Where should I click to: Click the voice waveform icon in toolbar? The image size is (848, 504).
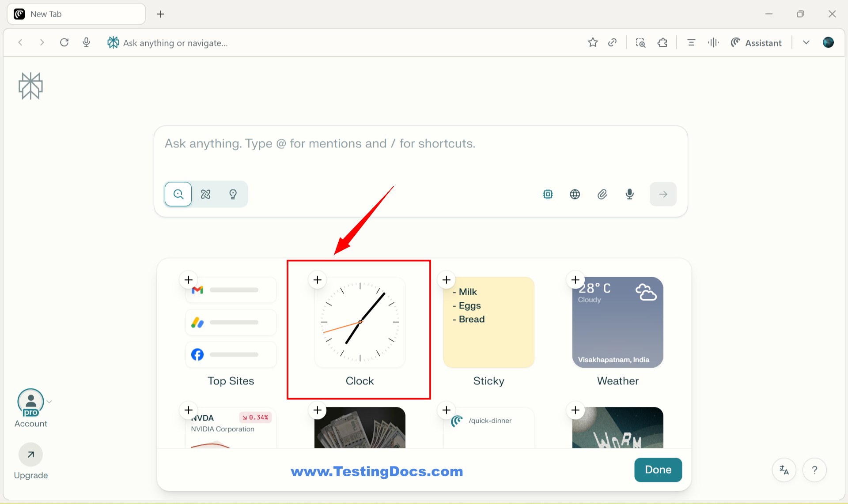[x=713, y=42]
